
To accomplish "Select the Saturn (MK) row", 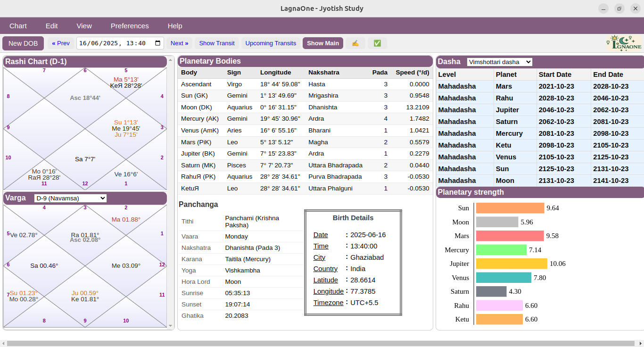I will point(305,165).
